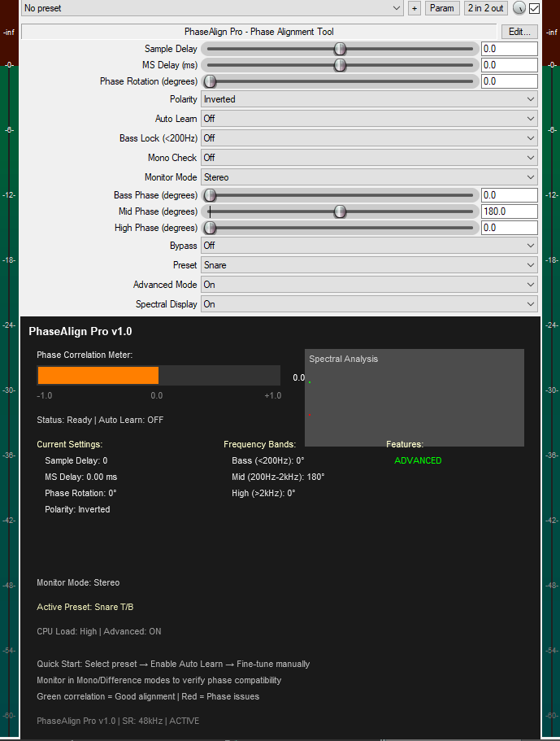Image resolution: width=560 pixels, height=741 pixels.
Task: Click the Quick Start instructions line
Action: tap(173, 664)
